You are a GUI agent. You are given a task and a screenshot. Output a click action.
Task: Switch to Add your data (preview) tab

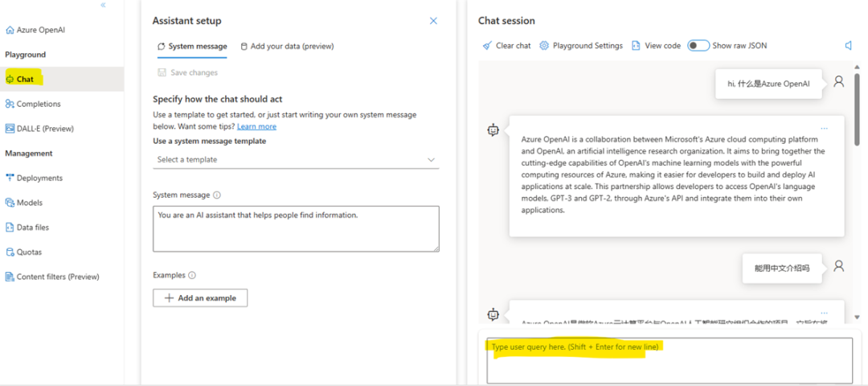(287, 46)
